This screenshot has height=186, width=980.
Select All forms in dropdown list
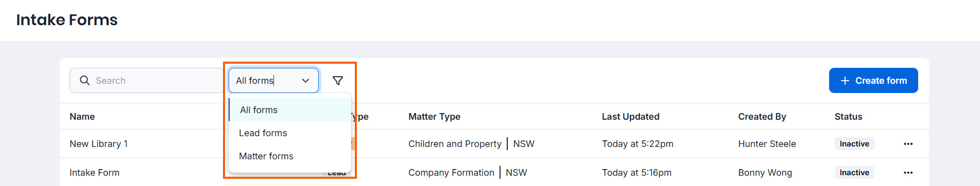tap(290, 110)
